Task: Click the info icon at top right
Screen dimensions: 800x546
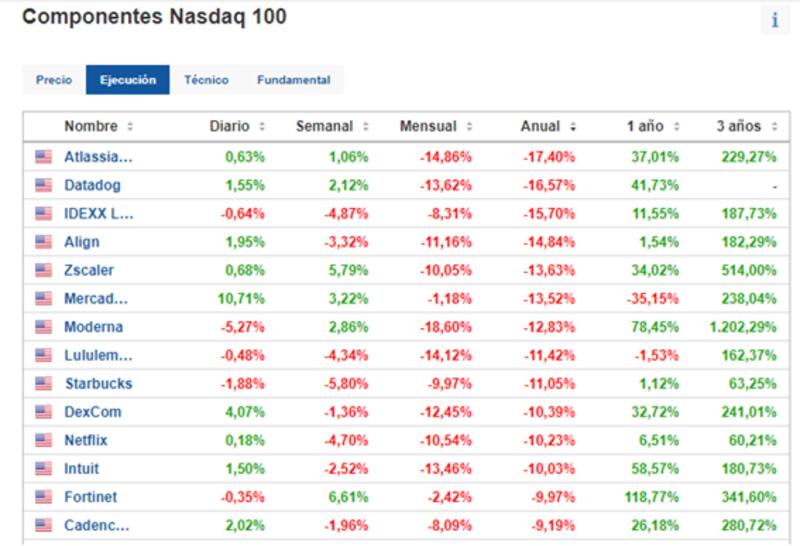Action: (774, 20)
